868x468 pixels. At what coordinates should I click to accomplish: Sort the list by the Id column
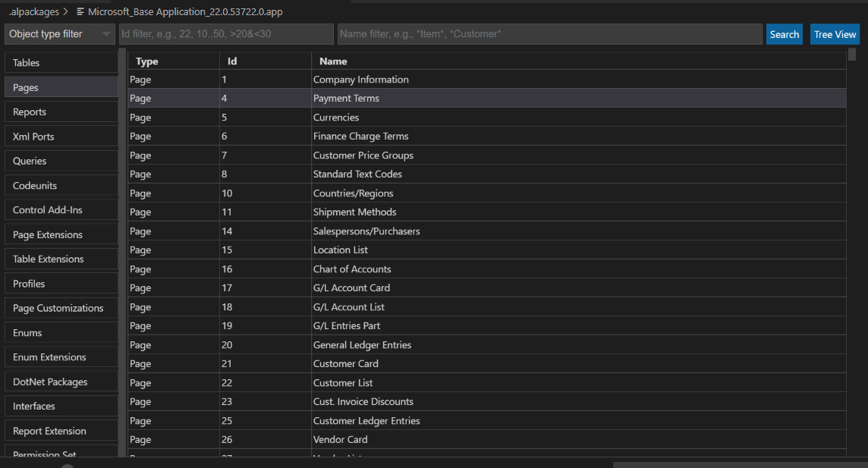[x=231, y=61]
